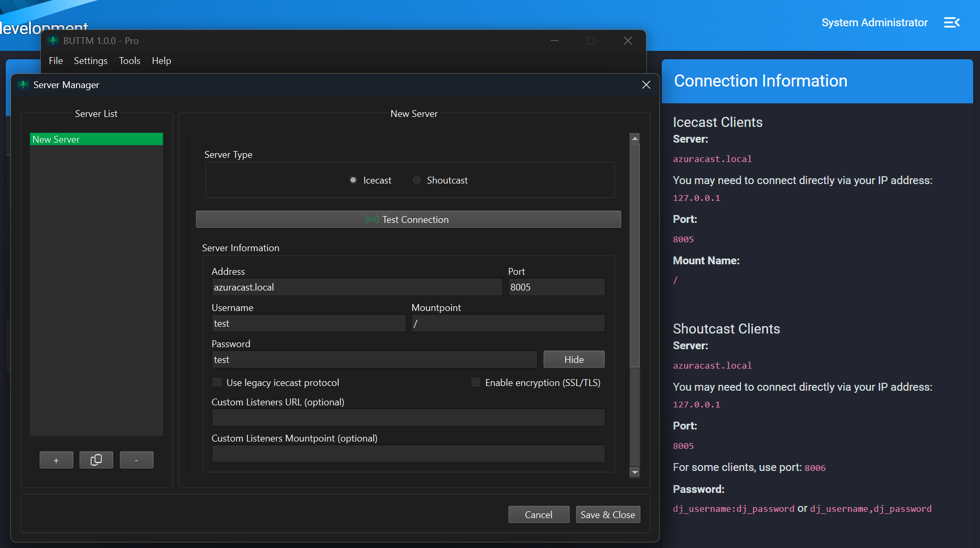Click System Administrator in the web header
This screenshot has width=980, height=548.
click(875, 23)
